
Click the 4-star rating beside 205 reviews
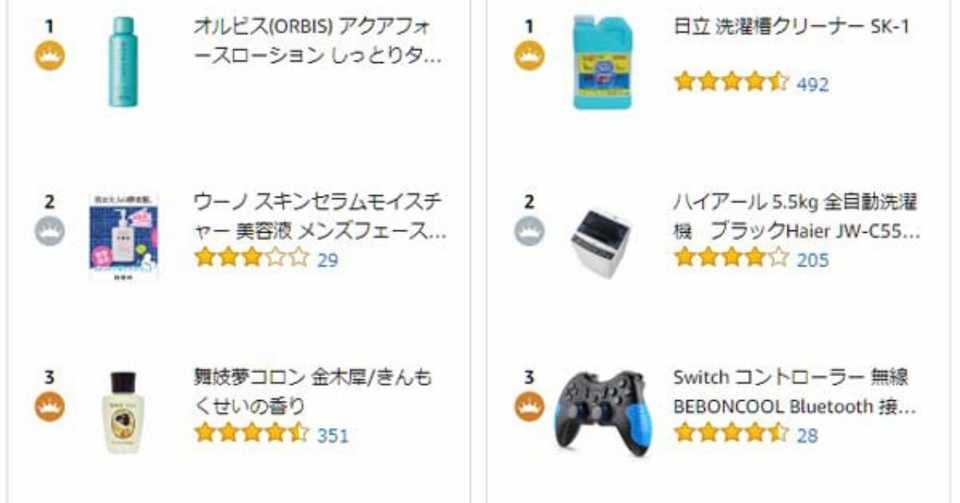pyautogui.click(x=731, y=259)
